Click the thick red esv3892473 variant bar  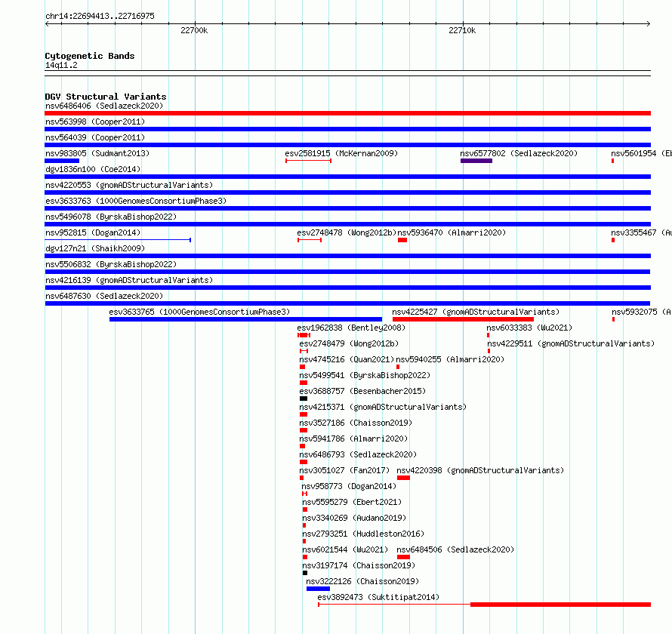point(560,605)
